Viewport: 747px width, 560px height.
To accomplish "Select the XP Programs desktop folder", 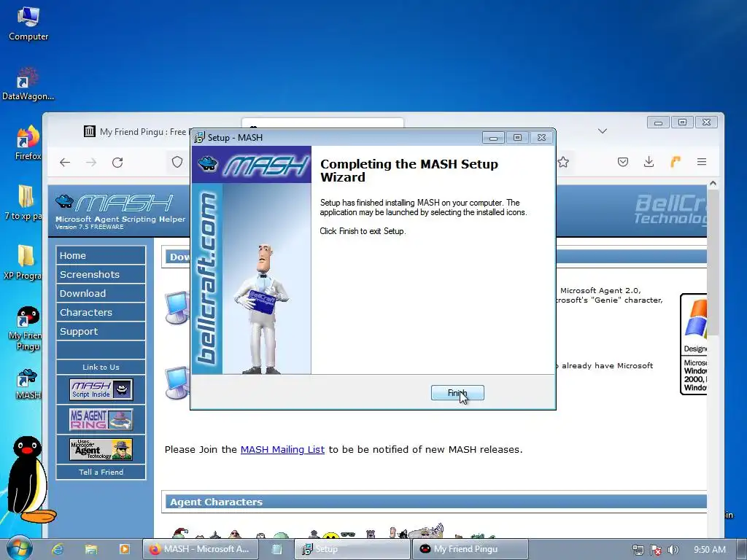I will click(23, 262).
